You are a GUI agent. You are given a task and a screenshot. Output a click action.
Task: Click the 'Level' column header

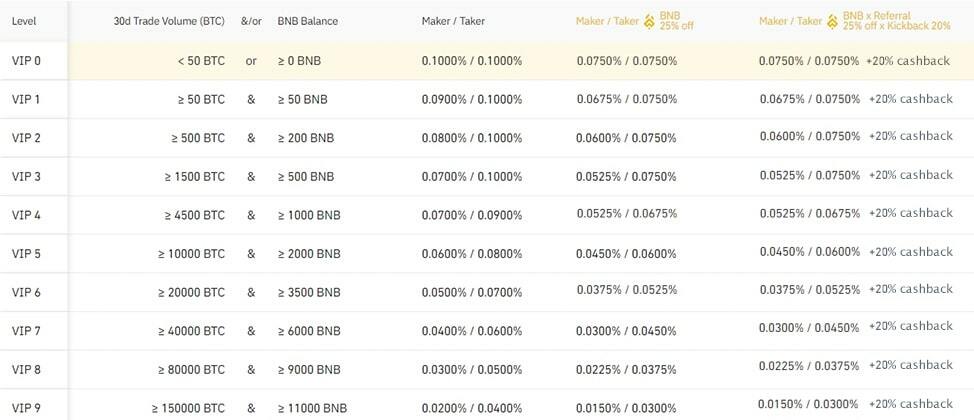[x=24, y=20]
